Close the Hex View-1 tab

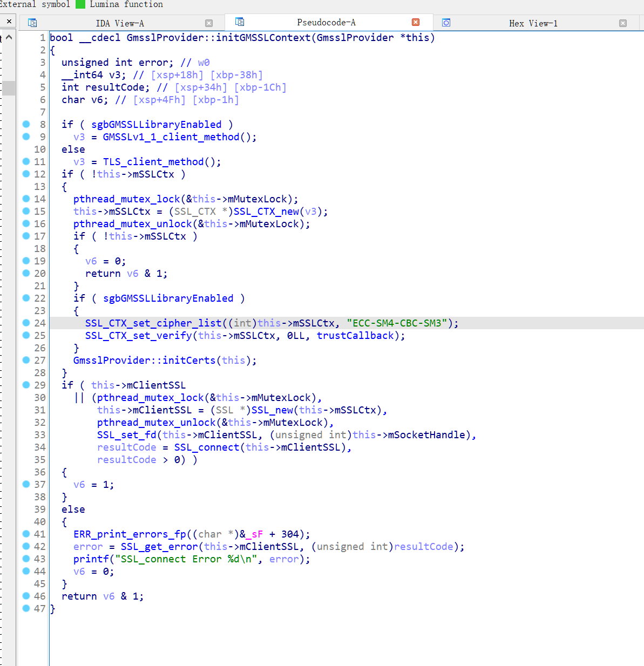coord(623,23)
